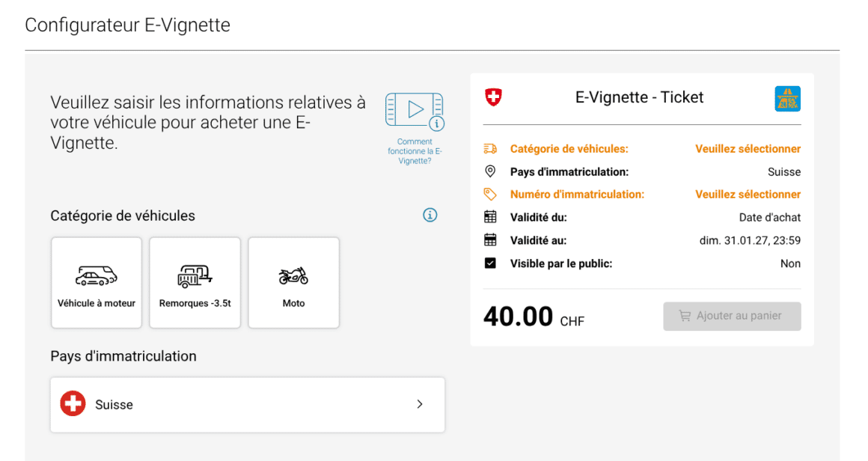Expand the Suisse country selector chevron
Screen dimensions: 868x461
[420, 404]
